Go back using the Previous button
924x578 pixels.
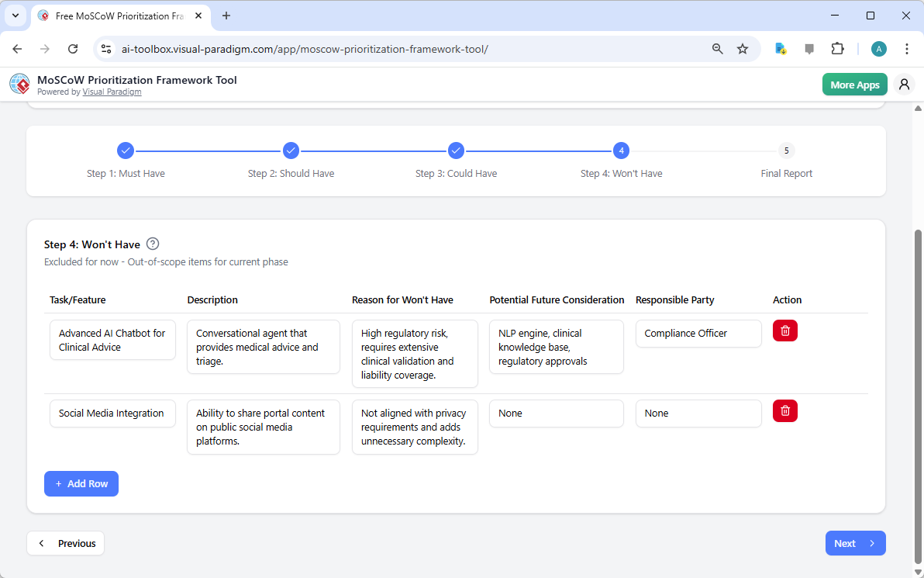point(65,543)
